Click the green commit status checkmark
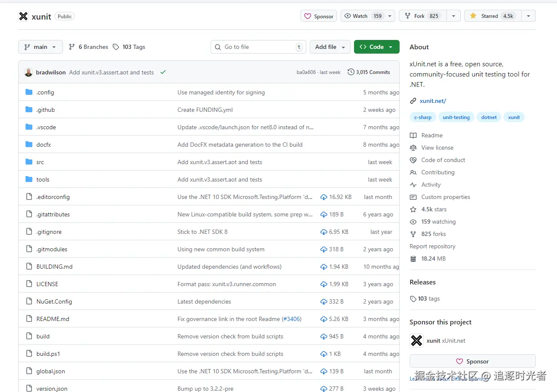The height and width of the screenshot is (392, 557). (163, 72)
